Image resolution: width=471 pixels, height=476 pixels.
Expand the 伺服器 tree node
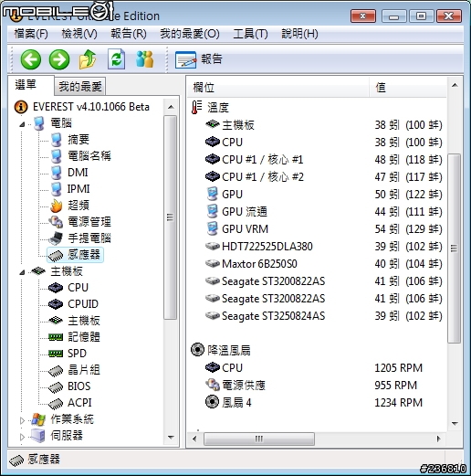coord(22,437)
